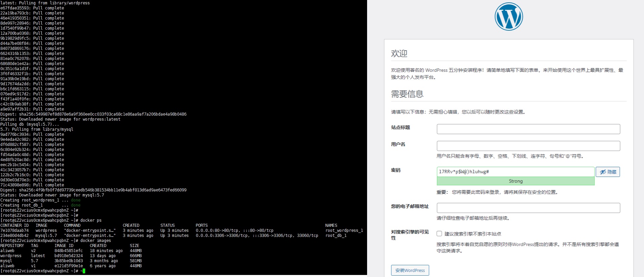Screen dimensions: 644x277
Task: Click container ID 234e80d4db42 in terminal
Action: pyautogui.click(x=14, y=236)
